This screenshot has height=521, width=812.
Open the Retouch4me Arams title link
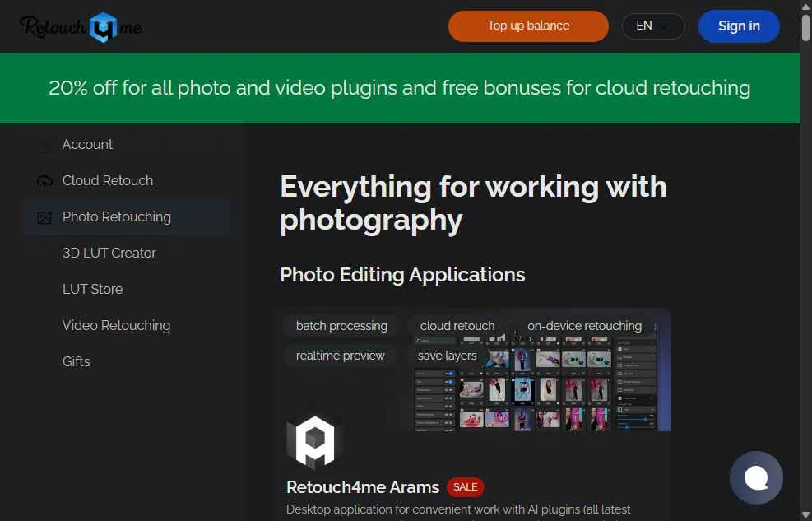363,487
